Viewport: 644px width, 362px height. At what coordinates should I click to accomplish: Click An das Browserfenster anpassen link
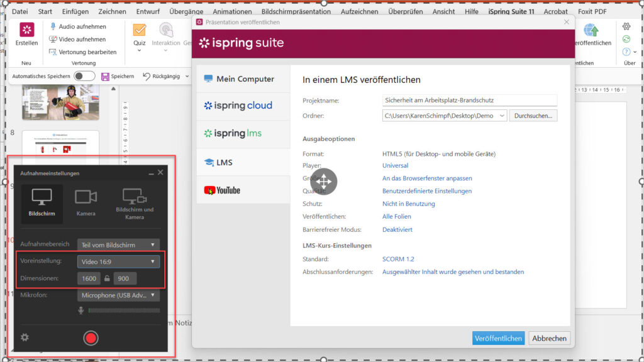pos(427,178)
